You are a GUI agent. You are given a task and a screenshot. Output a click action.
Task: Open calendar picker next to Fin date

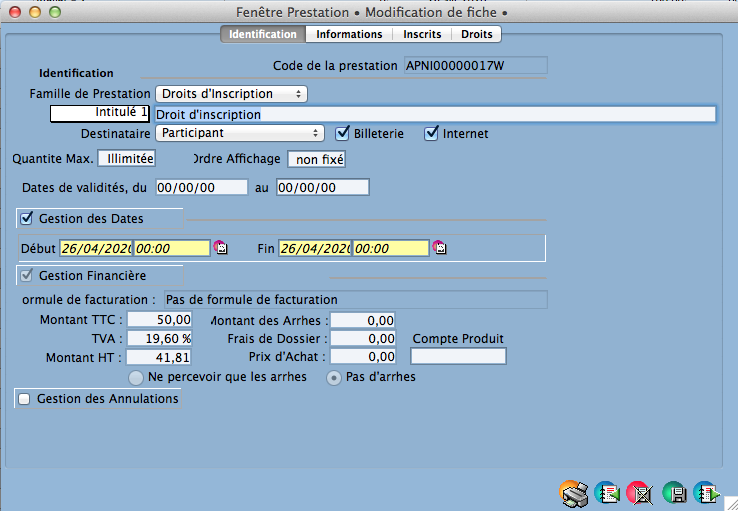click(x=439, y=247)
